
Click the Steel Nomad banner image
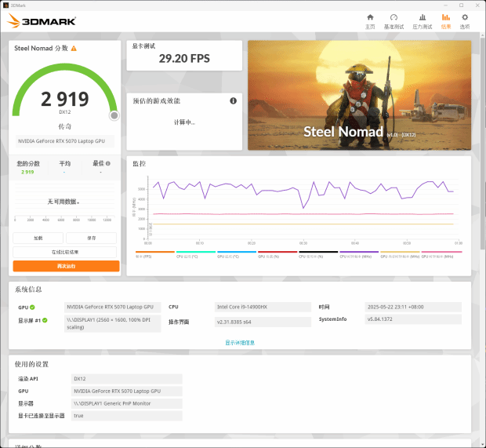pyautogui.click(x=359, y=95)
